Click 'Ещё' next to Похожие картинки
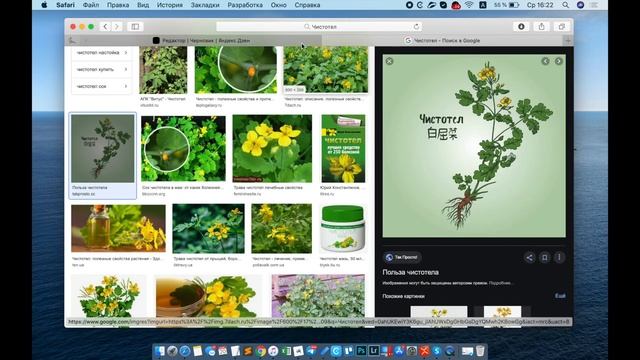640x360 pixels. click(560, 296)
